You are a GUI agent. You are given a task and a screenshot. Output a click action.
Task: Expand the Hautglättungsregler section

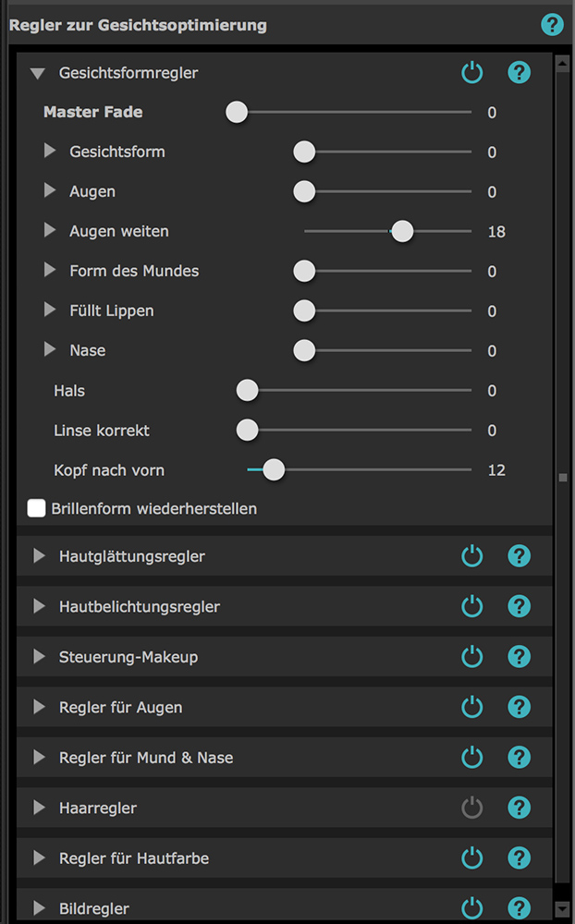tap(39, 555)
